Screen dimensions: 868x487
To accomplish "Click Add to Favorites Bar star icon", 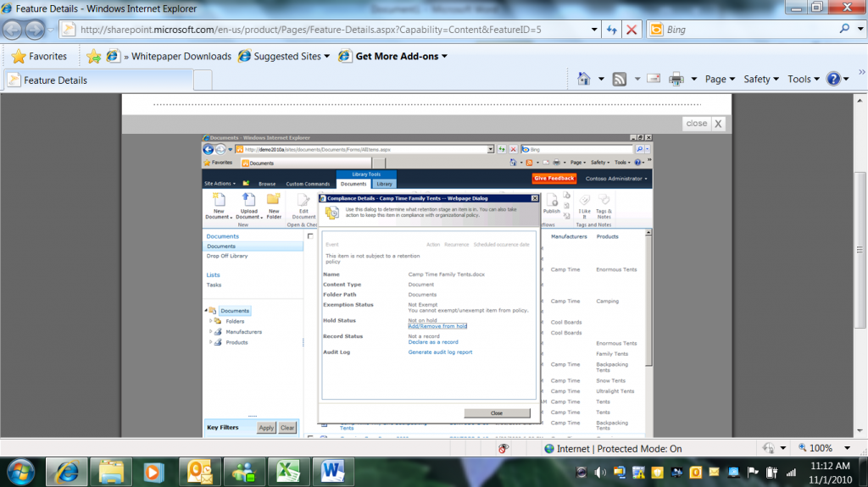I will (x=93, y=57).
